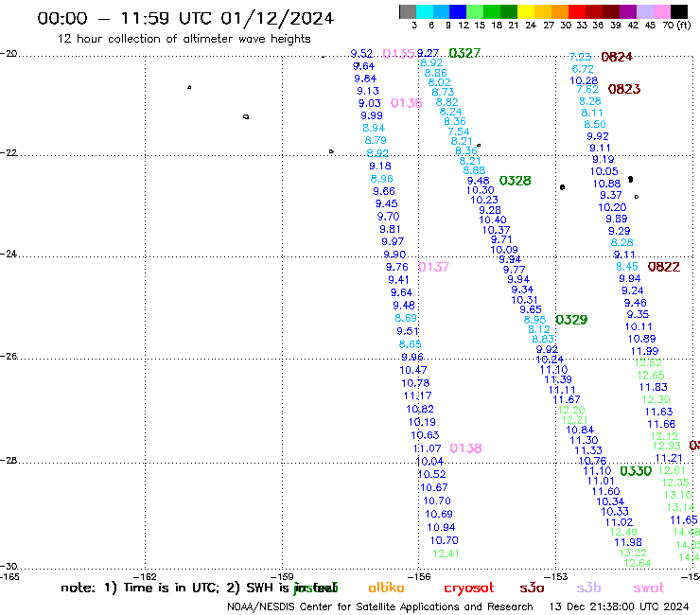Click the s3b legend name

pyautogui.click(x=588, y=588)
